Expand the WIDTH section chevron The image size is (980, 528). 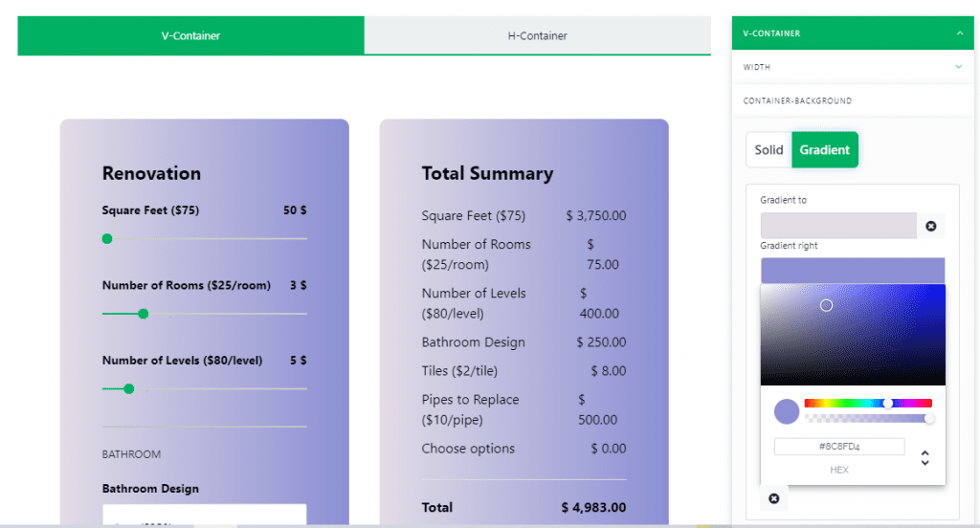point(958,67)
